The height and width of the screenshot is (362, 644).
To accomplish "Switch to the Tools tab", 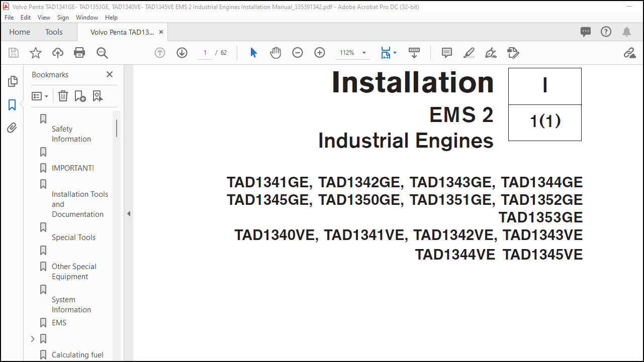I will [x=54, y=32].
